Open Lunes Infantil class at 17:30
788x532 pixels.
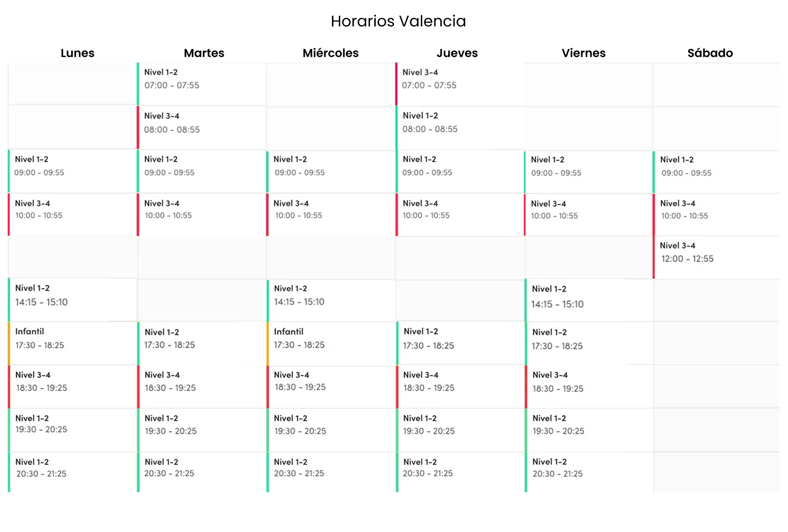coord(73,343)
